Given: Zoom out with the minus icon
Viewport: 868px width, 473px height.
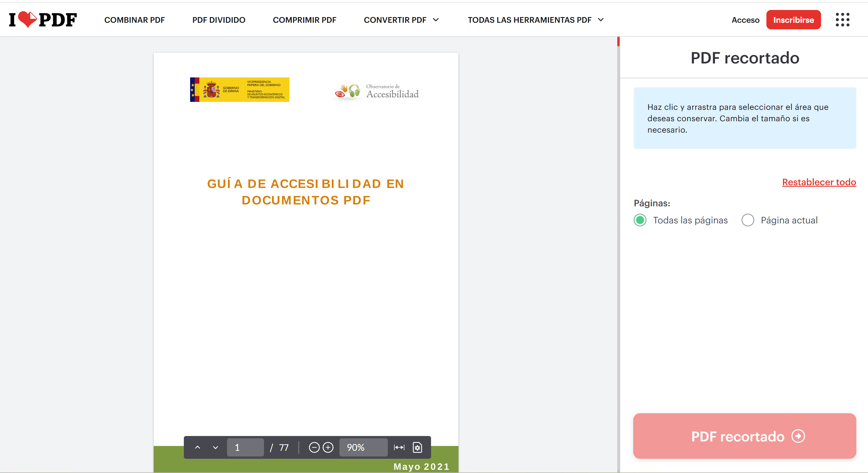Looking at the screenshot, I should coord(314,447).
